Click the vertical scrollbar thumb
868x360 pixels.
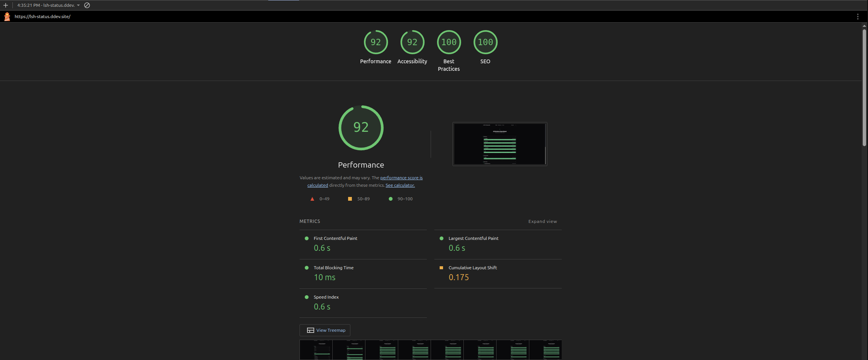[864, 87]
